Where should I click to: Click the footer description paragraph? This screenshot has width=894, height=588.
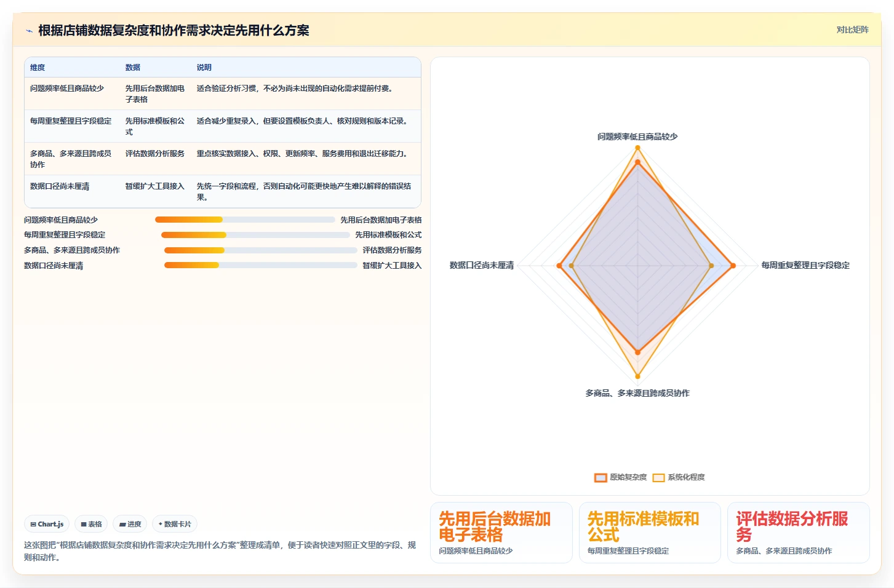(220, 551)
